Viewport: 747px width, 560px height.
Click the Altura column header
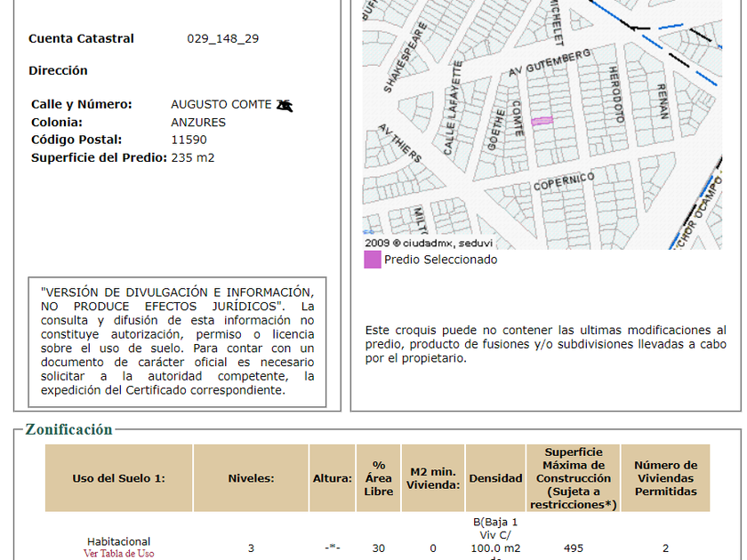point(332,478)
